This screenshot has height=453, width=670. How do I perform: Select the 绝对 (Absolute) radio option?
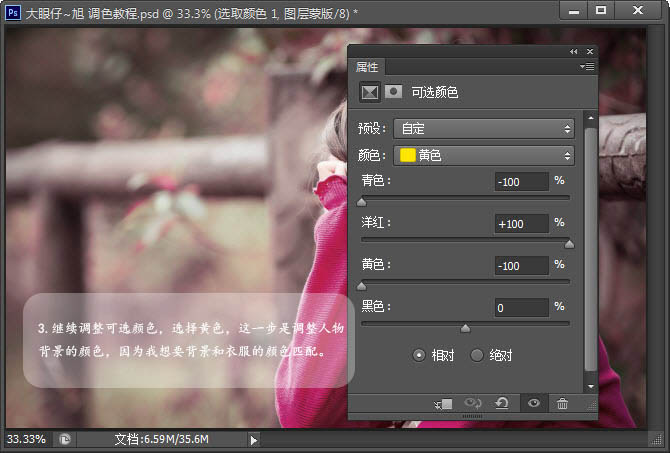[477, 355]
